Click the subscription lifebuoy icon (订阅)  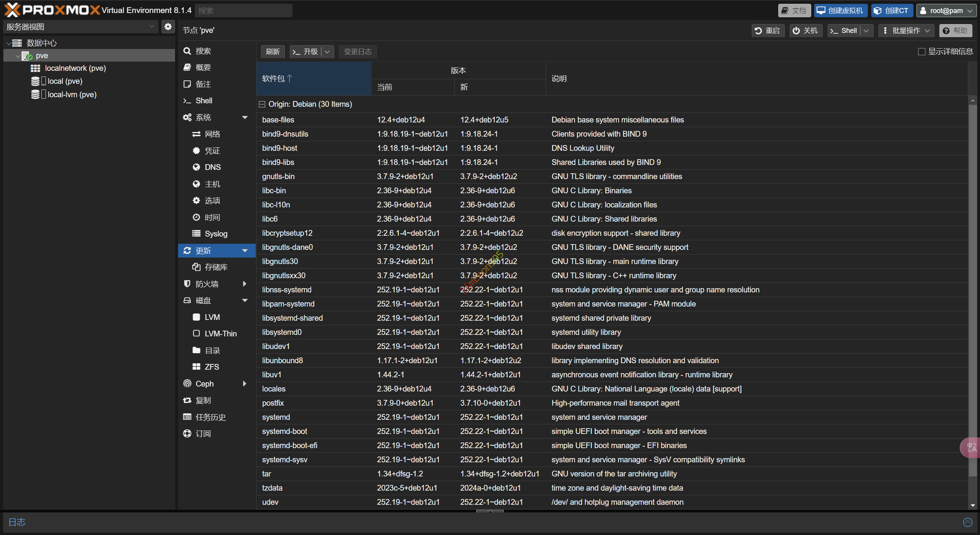187,434
